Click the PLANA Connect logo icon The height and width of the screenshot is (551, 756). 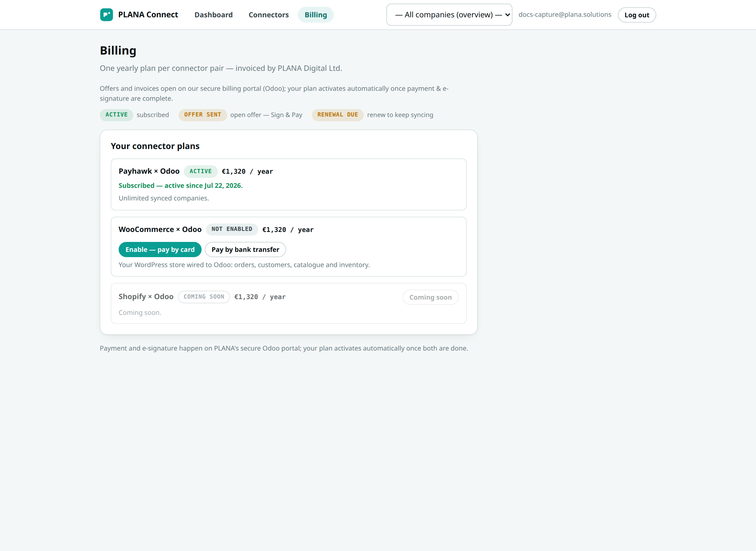click(106, 15)
